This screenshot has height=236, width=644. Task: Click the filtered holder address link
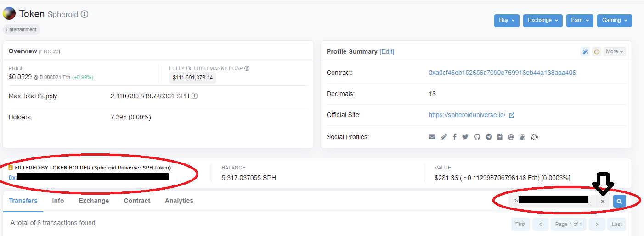pos(89,177)
